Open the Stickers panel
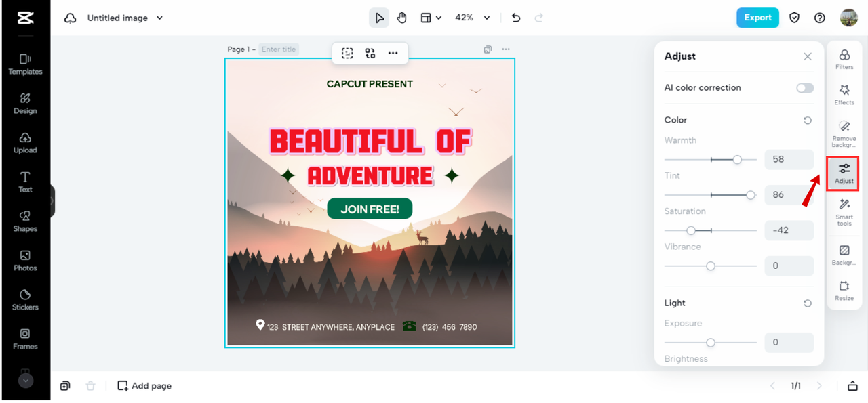 pos(25,300)
